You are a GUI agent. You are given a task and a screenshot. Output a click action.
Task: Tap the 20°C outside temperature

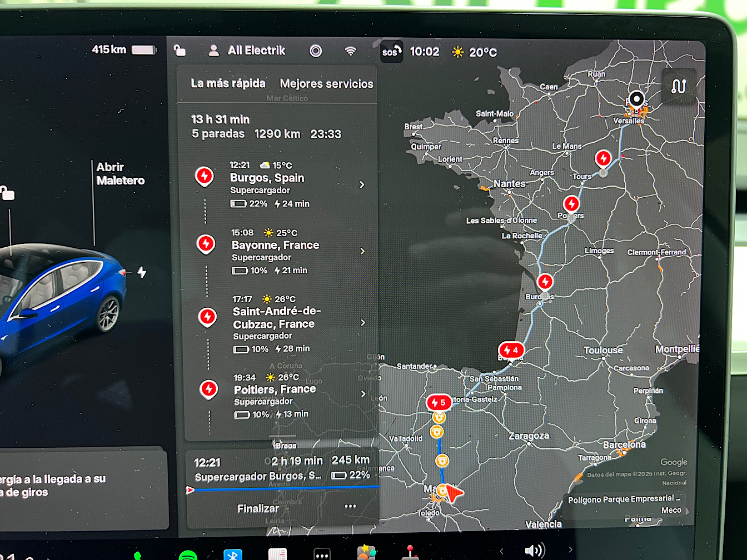[483, 53]
